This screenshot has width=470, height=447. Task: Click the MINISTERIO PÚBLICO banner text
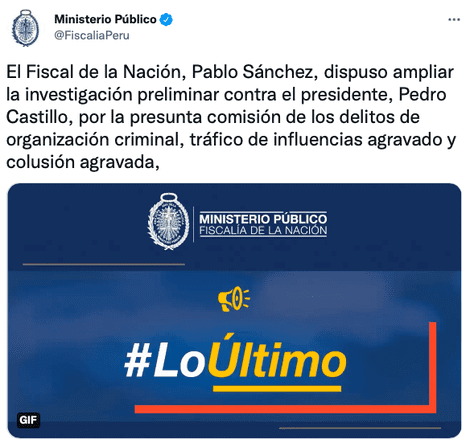point(263,219)
